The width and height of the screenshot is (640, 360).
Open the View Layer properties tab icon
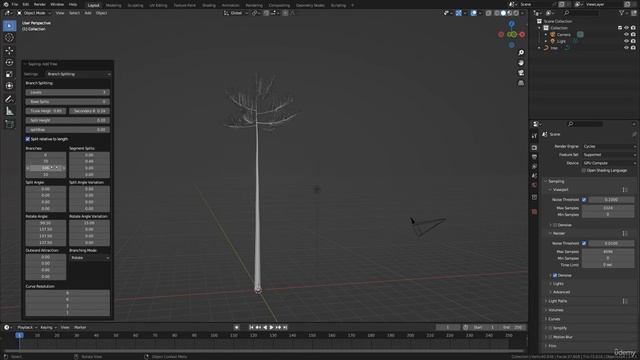534,167
